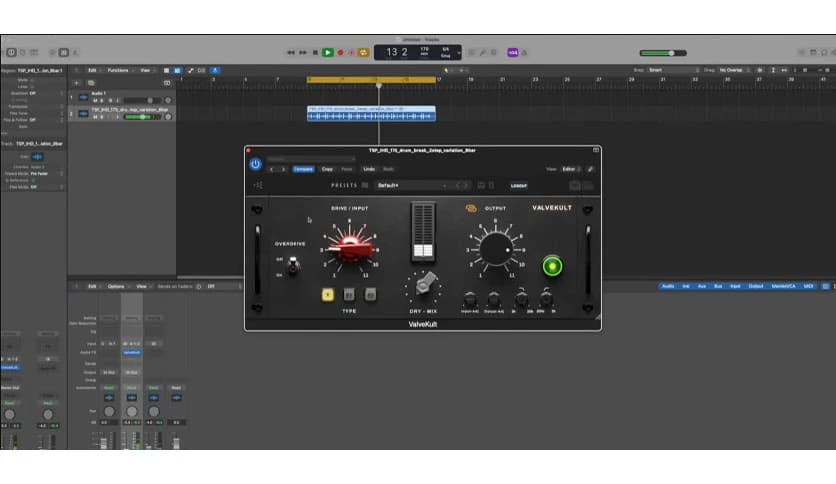836x484 pixels.
Task: Click the save preset icon in ValveKult
Action: (x=481, y=185)
